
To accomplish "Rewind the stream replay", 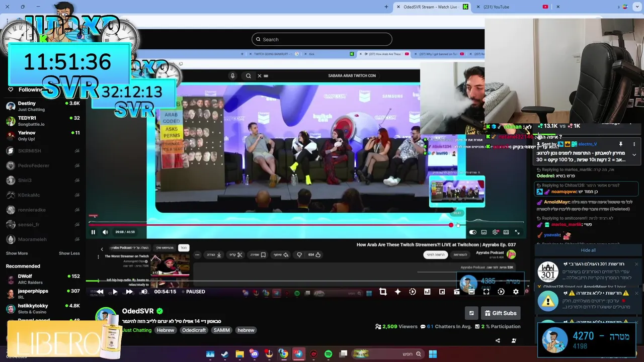I will [x=100, y=292].
